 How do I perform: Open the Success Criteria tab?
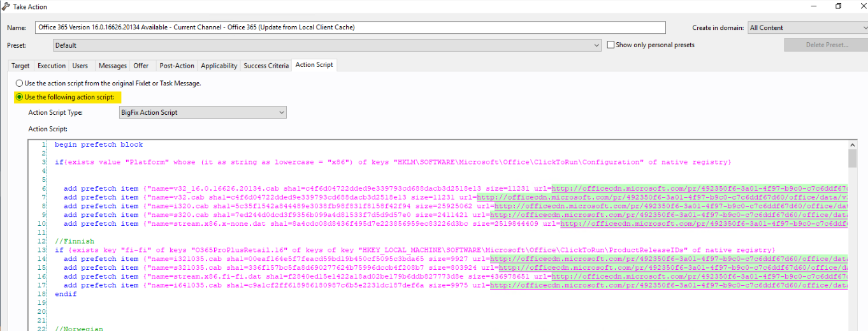click(x=266, y=66)
